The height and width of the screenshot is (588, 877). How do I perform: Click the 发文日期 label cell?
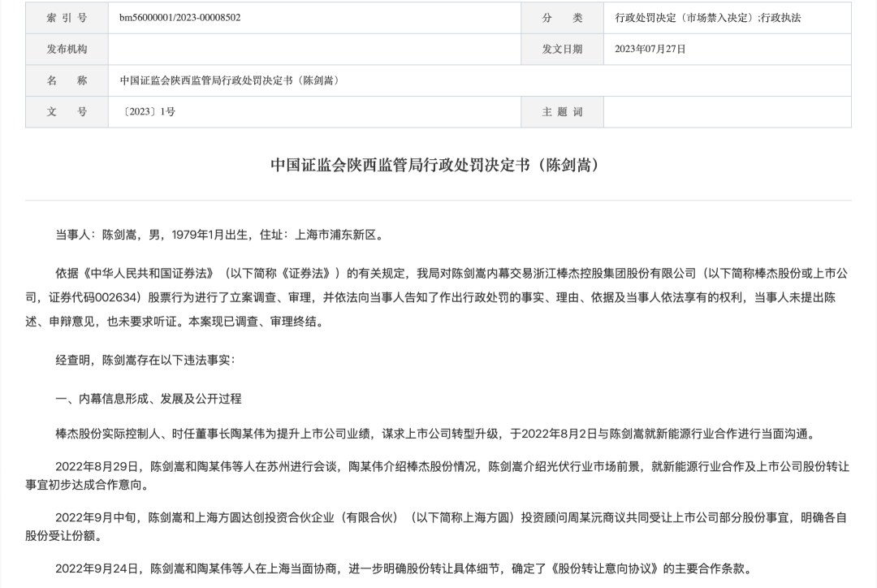pyautogui.click(x=564, y=49)
